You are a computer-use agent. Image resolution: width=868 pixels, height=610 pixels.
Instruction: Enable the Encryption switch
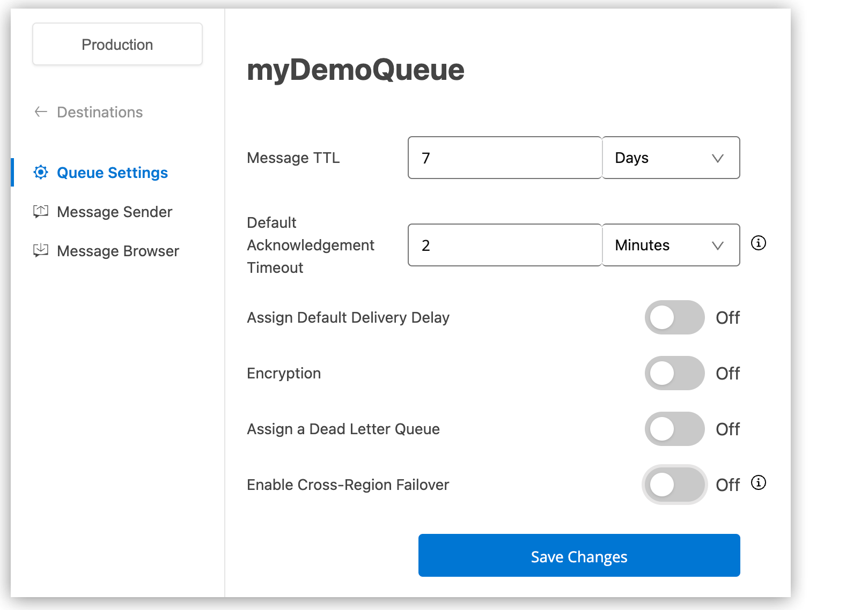coord(674,373)
